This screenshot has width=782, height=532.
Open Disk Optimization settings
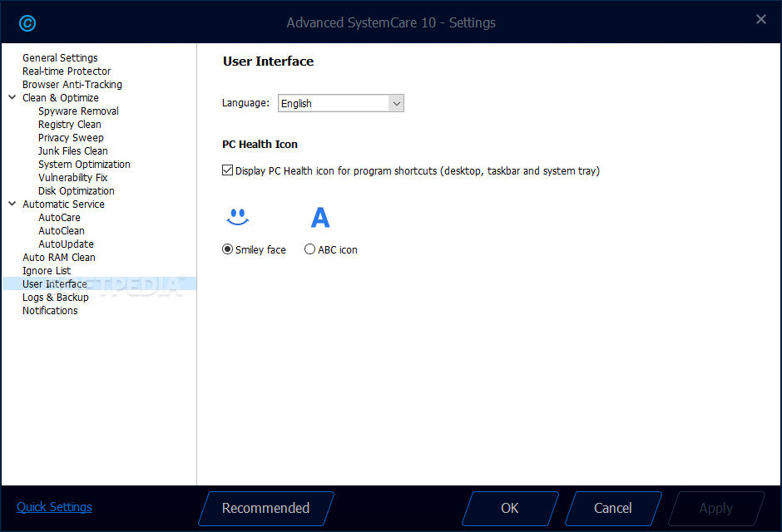tap(76, 191)
